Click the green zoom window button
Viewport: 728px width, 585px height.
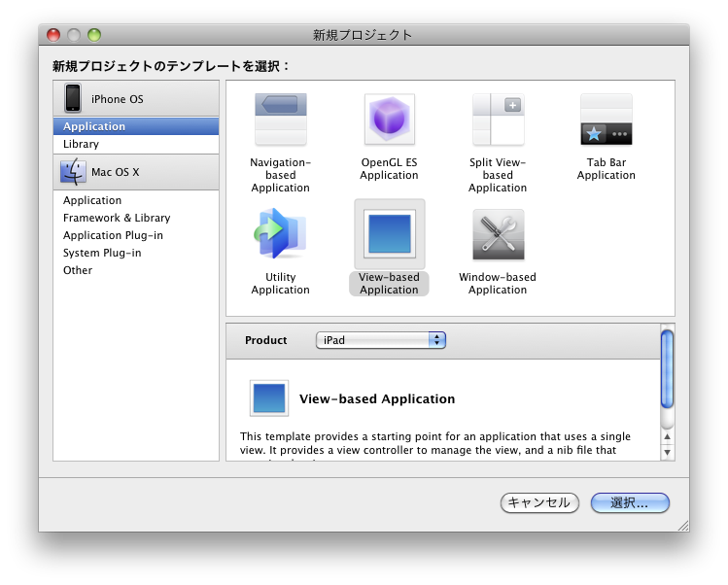(94, 35)
